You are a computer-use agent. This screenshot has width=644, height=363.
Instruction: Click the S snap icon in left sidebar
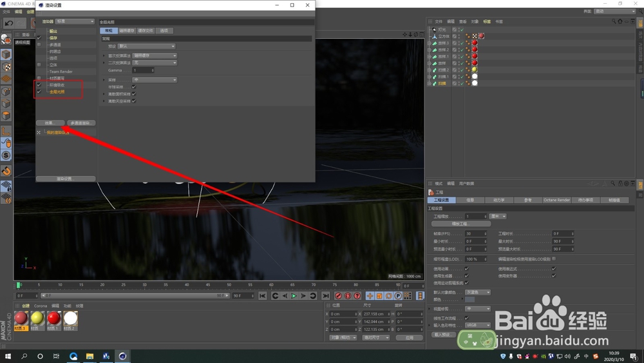point(6,155)
